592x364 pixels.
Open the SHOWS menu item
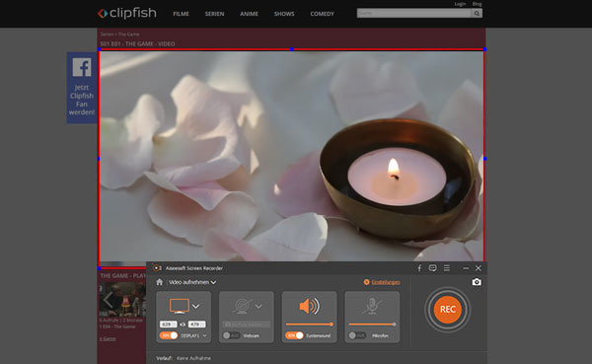click(284, 14)
